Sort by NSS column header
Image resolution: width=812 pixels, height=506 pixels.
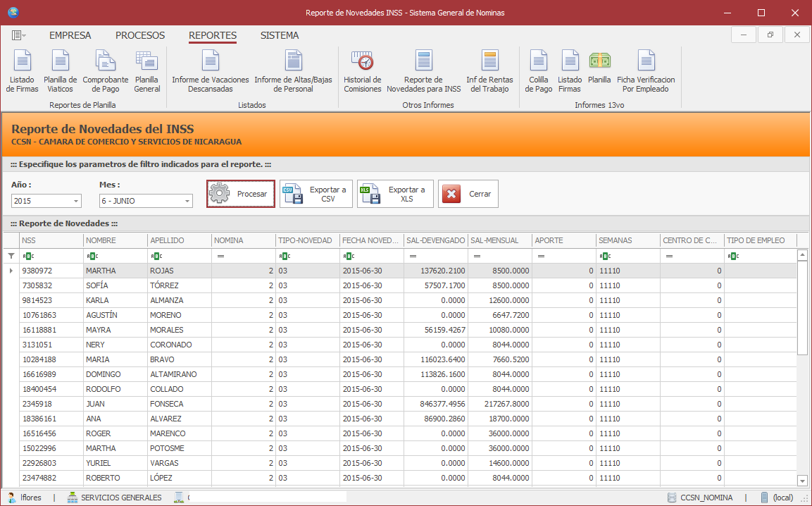51,240
